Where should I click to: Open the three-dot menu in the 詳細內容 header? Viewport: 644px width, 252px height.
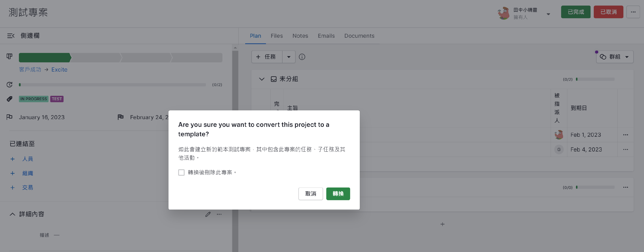tap(219, 214)
